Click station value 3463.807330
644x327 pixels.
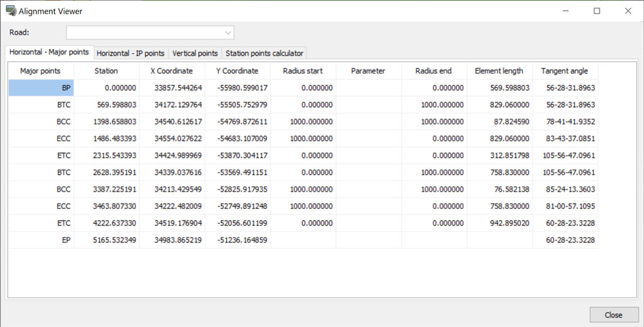pyautogui.click(x=106, y=206)
